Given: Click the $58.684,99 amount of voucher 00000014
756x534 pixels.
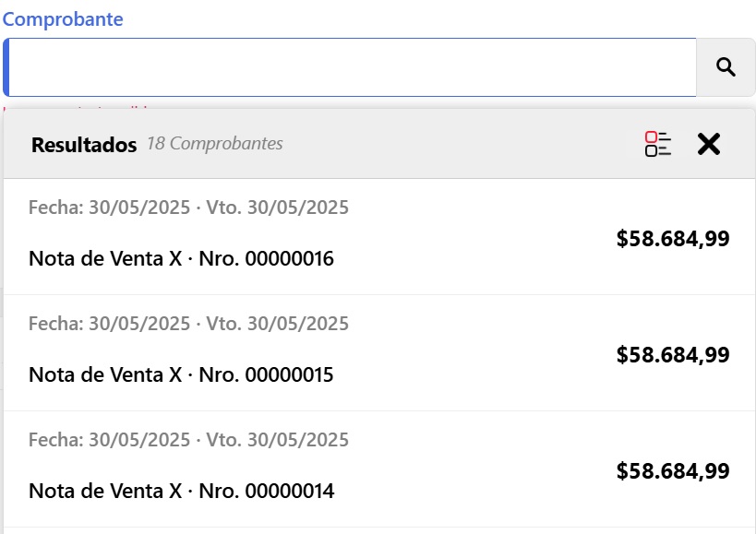Looking at the screenshot, I should (x=673, y=471).
